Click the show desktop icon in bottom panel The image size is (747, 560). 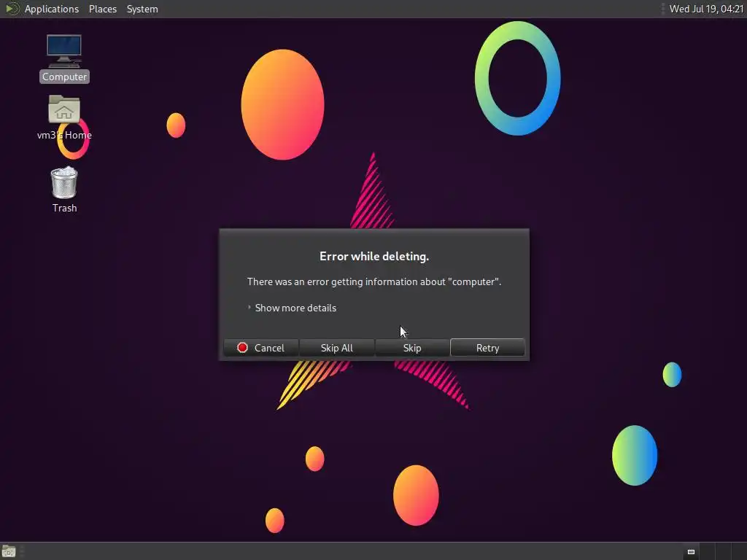click(x=9, y=551)
